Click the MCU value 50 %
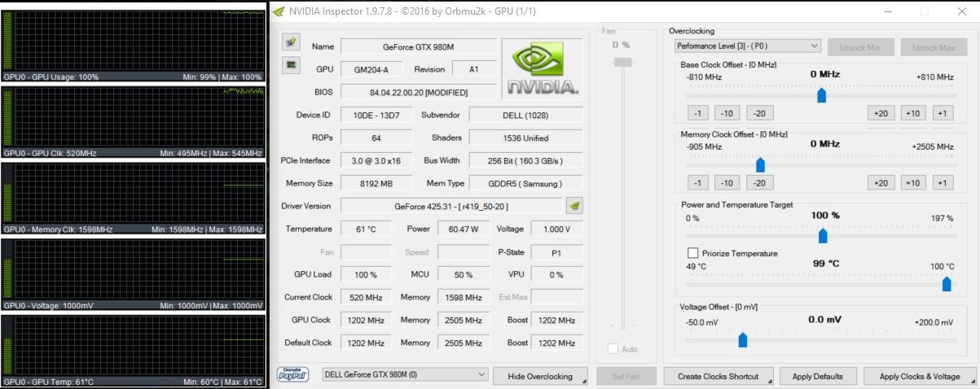The width and height of the screenshot is (980, 389). tap(464, 274)
